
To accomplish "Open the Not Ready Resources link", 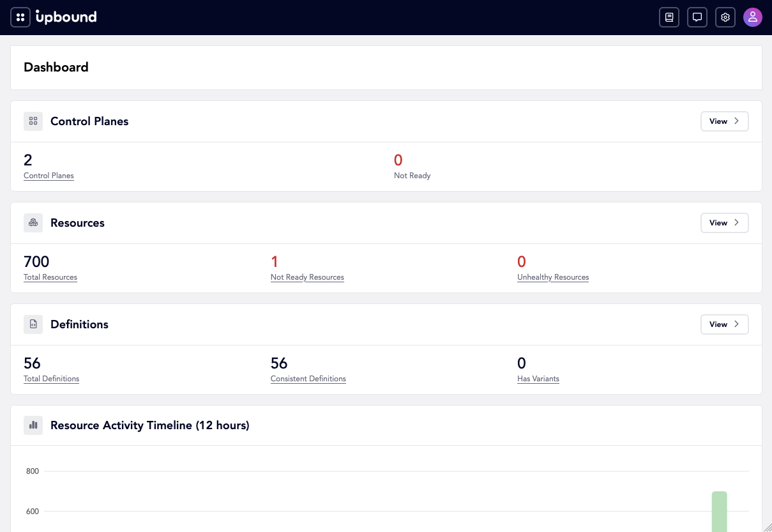I will point(307,277).
